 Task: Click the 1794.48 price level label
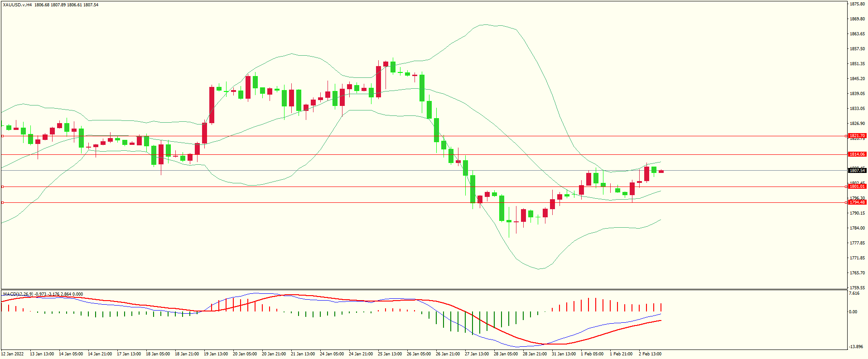[857, 202]
